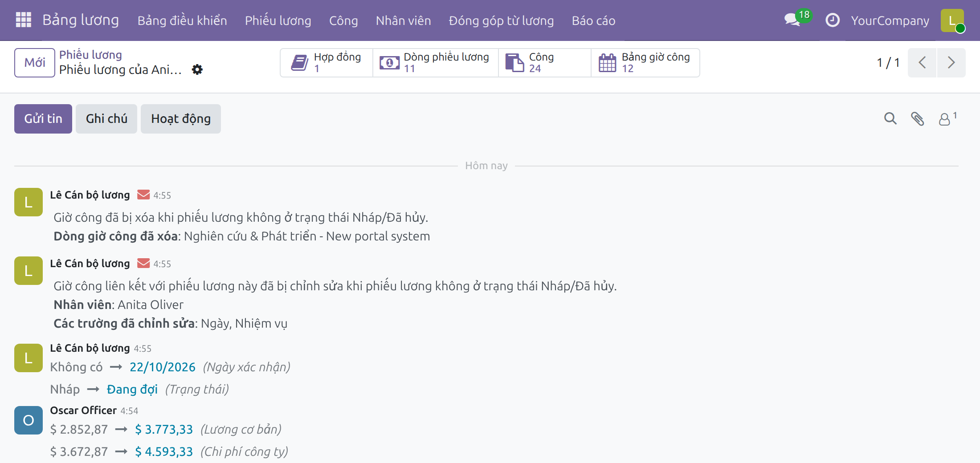Open Đóng góp từ lương menu
The image size is (980, 463).
tap(501, 20)
